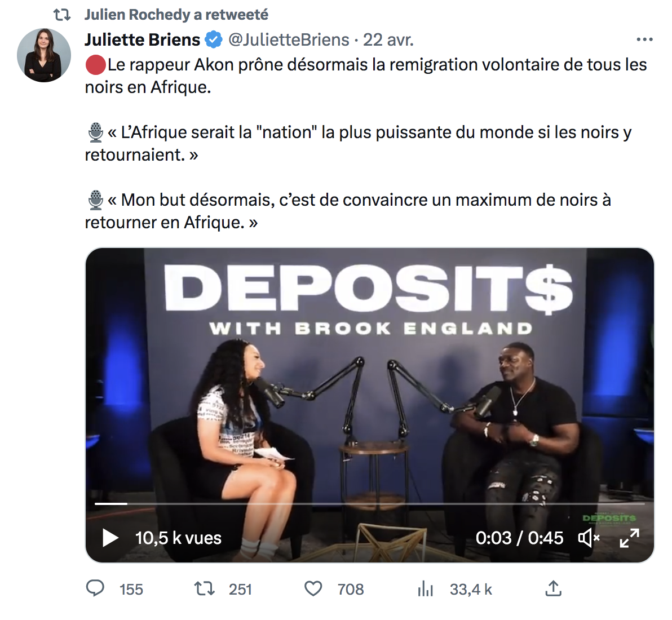Open the three-dot more options menu
This screenshot has height=620, width=672.
[x=644, y=39]
